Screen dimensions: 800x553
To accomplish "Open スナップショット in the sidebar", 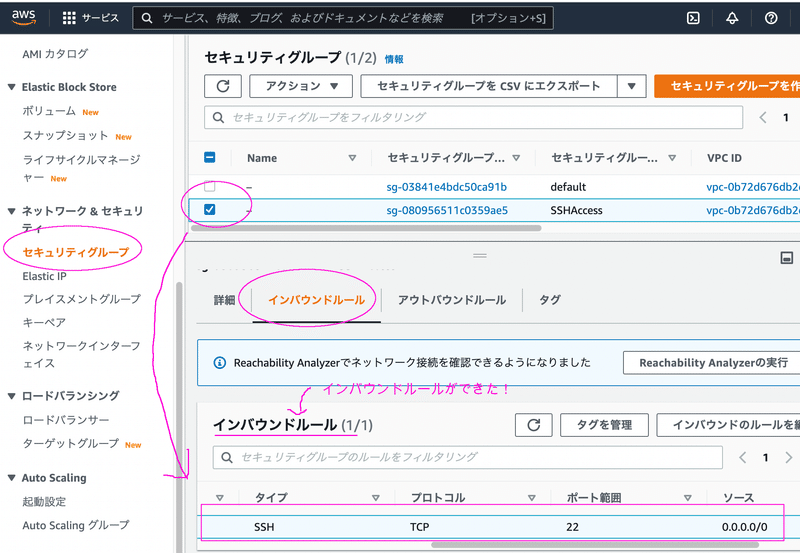I will tap(65, 135).
